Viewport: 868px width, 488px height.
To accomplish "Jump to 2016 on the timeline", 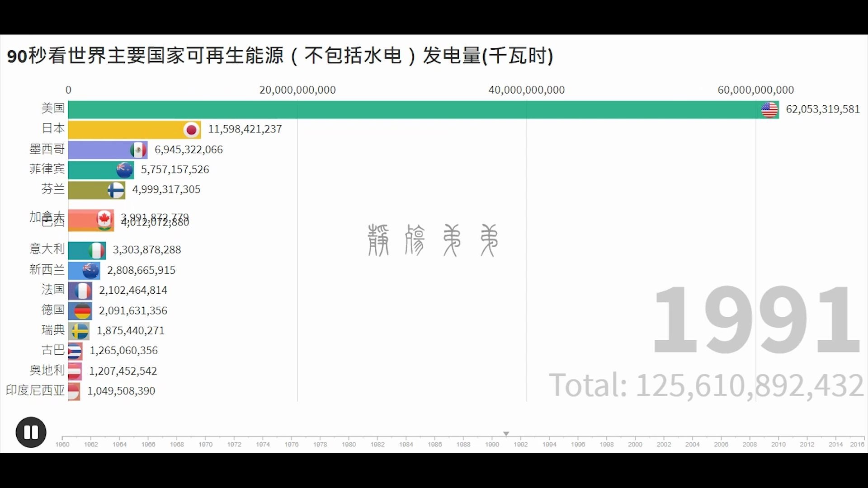I will point(857,444).
